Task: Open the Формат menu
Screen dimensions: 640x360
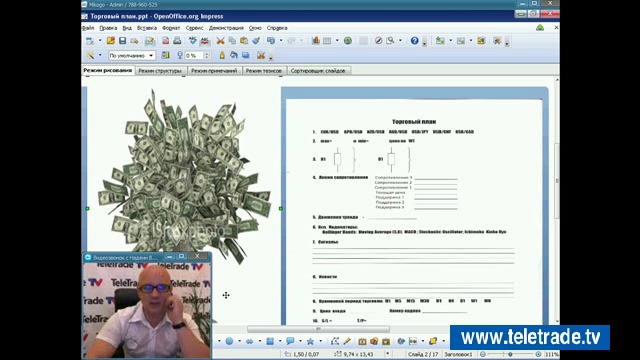Action: (x=171, y=28)
